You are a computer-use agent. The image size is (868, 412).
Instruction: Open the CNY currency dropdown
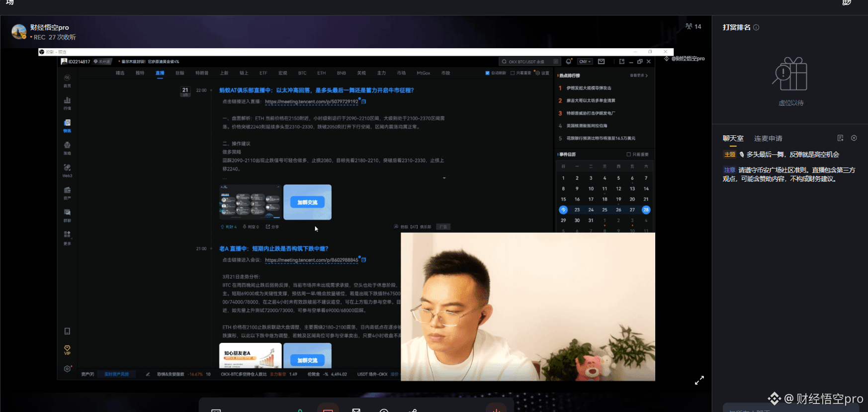[585, 62]
